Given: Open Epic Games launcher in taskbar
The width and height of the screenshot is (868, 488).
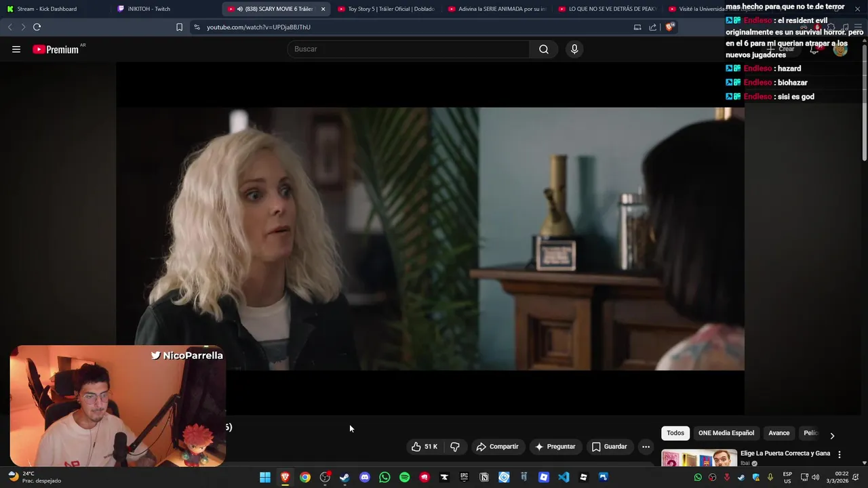Looking at the screenshot, I should tap(464, 477).
